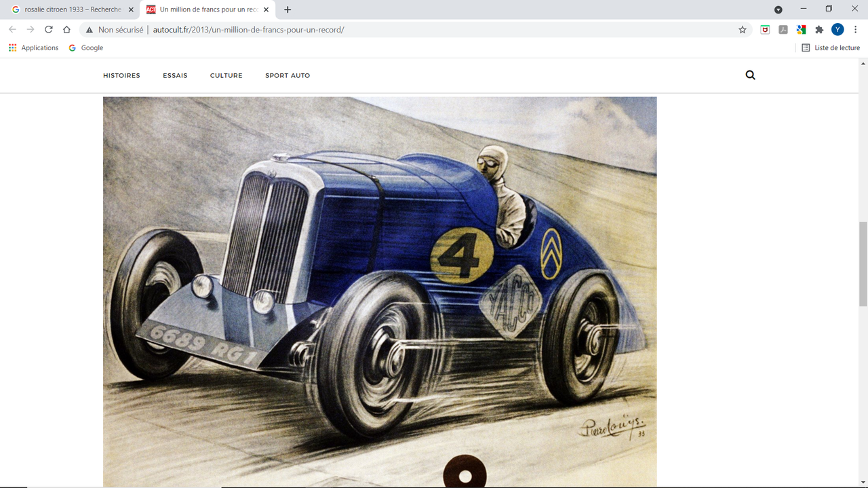The width and height of the screenshot is (868, 488).
Task: Click the vertical page scrollbar thumb
Action: coord(863,264)
